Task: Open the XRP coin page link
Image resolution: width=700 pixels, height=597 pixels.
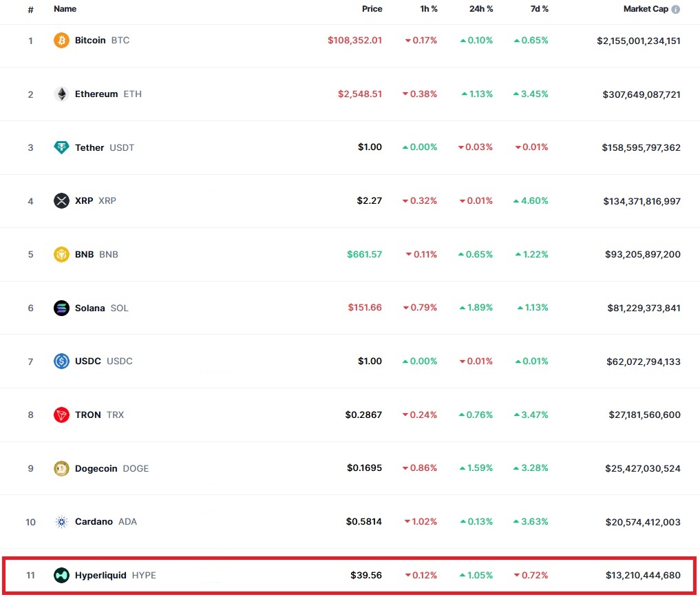Action: click(96, 200)
